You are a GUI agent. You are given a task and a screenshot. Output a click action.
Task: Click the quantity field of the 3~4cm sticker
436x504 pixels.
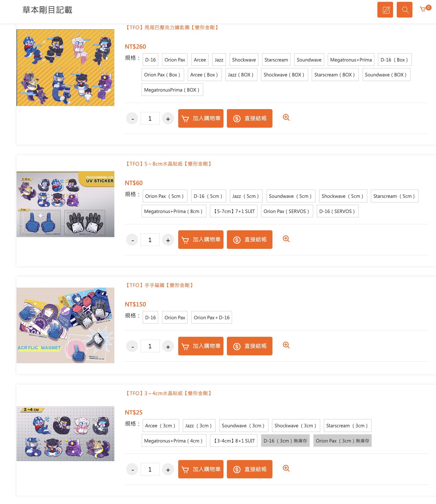[x=150, y=469]
